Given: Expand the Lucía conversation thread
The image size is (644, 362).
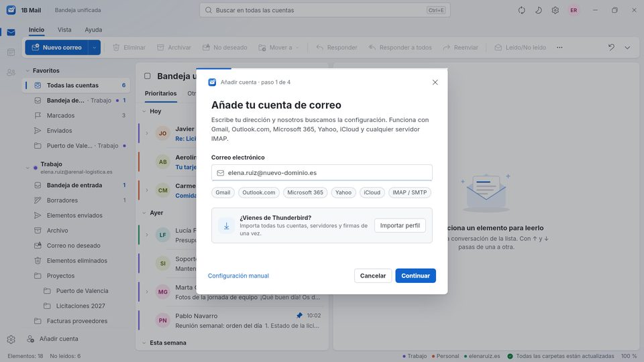Looking at the screenshot, I should tap(147, 235).
